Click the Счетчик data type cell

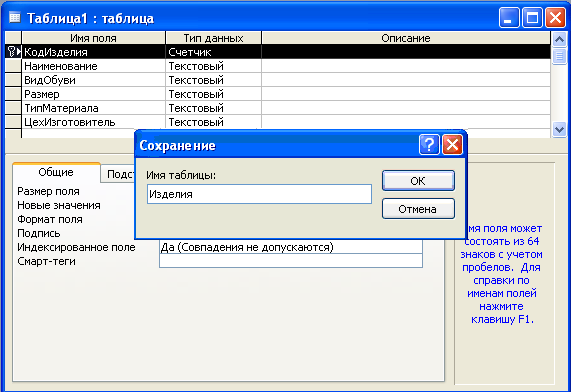click(213, 52)
